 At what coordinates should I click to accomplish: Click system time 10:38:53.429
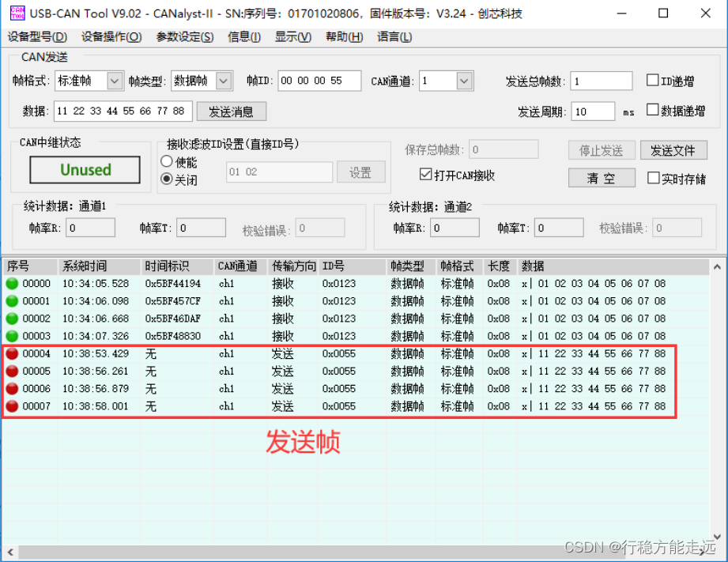tap(96, 353)
